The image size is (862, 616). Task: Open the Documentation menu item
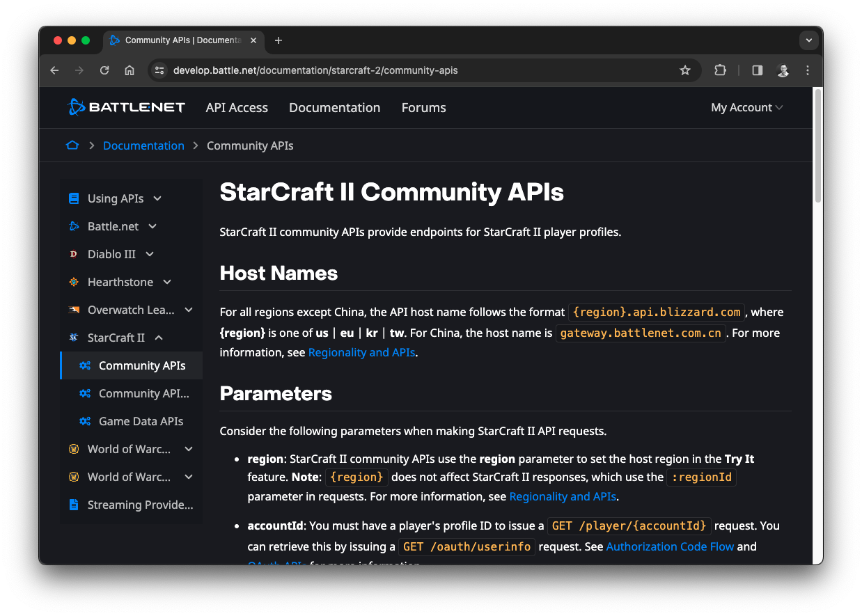pos(334,108)
